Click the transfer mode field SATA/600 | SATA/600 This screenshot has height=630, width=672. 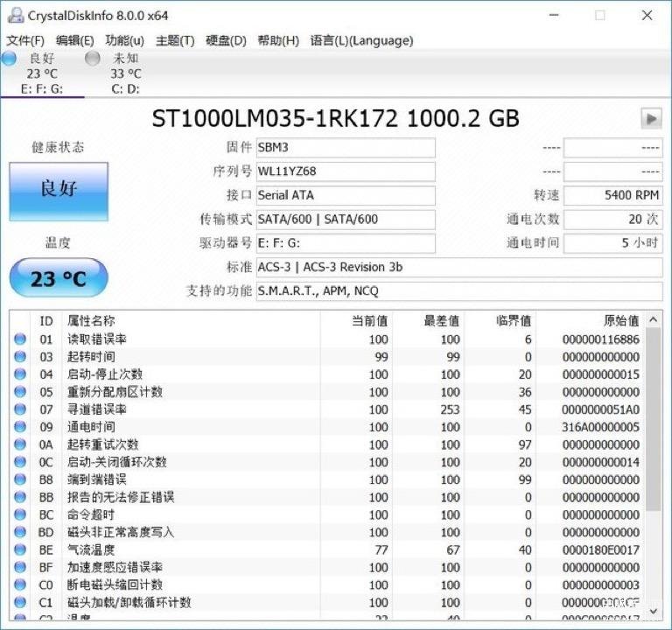(346, 220)
